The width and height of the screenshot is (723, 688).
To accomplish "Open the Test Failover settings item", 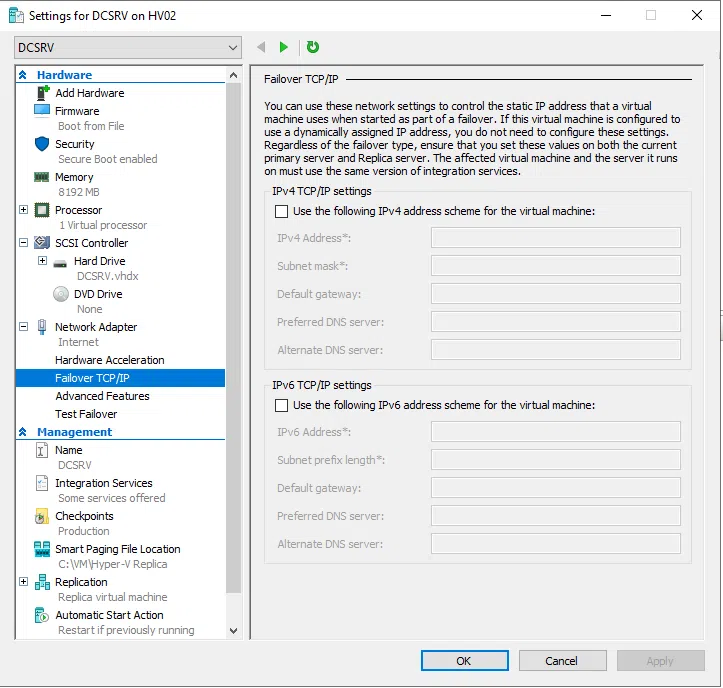I will tap(86, 414).
